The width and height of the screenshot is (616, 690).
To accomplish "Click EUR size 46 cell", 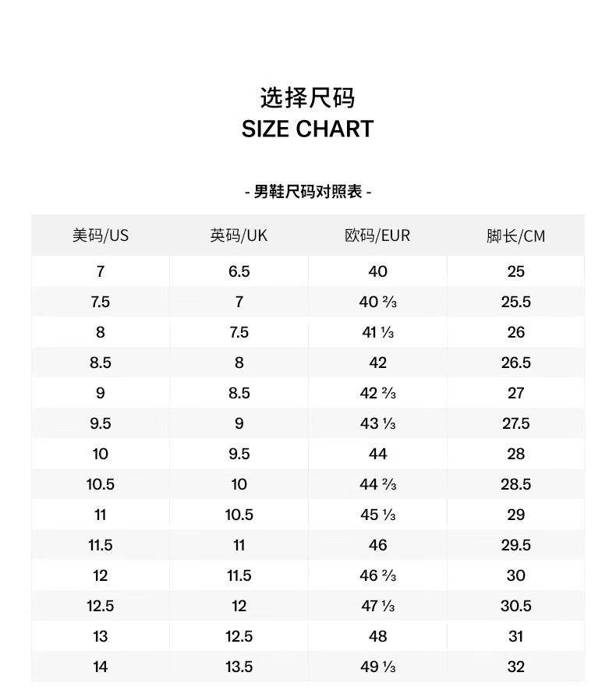I will click(x=377, y=545).
